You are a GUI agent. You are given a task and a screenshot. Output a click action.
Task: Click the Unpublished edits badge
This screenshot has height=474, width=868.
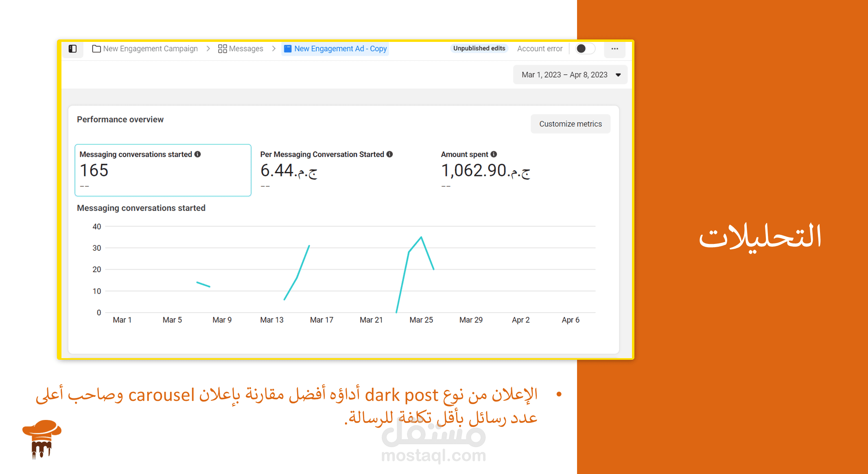(x=479, y=48)
